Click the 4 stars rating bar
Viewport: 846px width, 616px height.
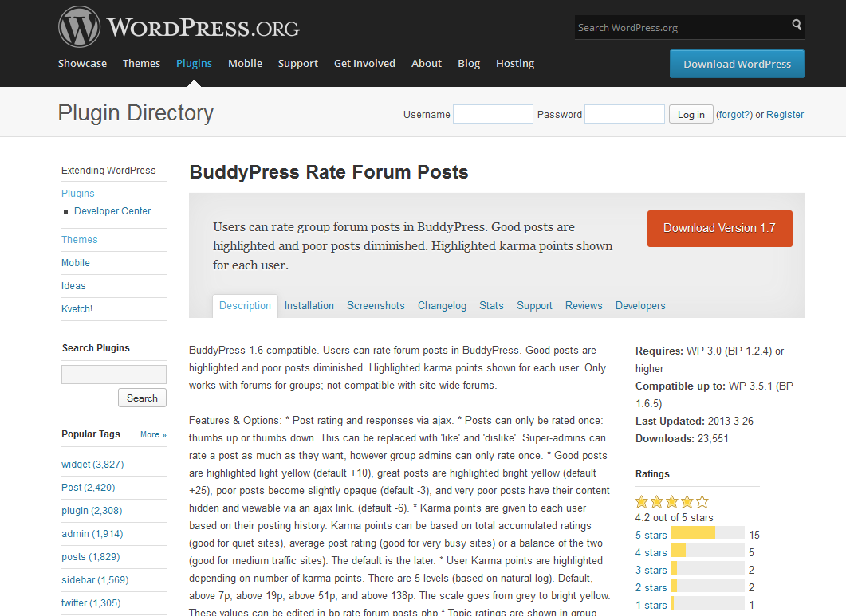coord(708,551)
